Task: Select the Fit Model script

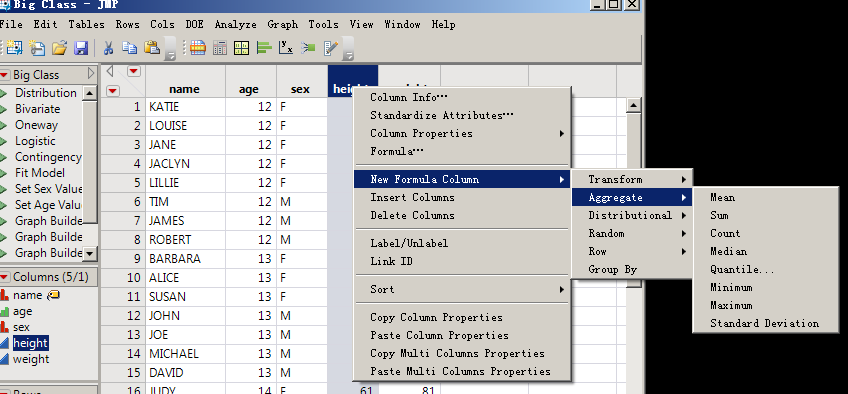Action: [x=39, y=173]
